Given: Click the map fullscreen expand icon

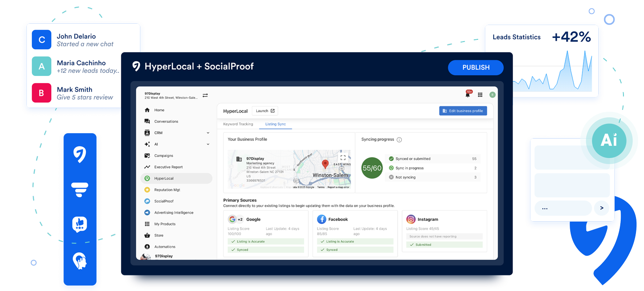Looking at the screenshot, I should point(343,158).
